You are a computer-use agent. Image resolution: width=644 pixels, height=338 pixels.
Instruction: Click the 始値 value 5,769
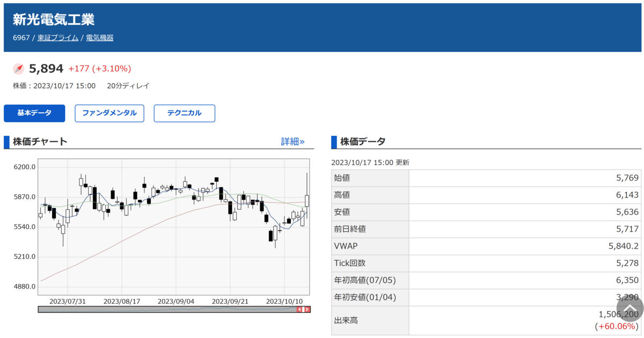(x=628, y=178)
